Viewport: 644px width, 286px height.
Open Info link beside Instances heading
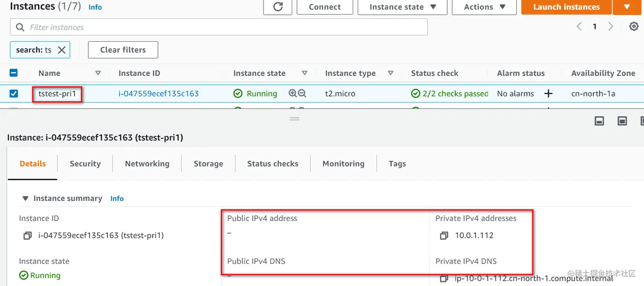pyautogui.click(x=95, y=7)
